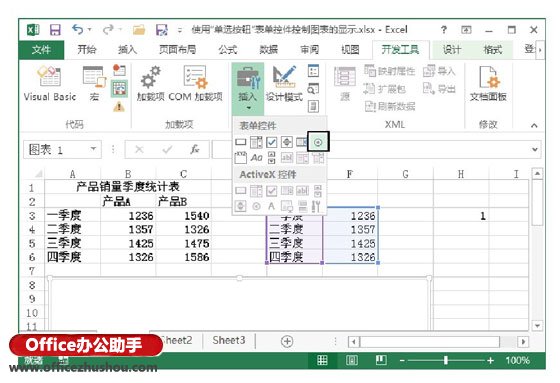This screenshot has width=560, height=383.
Task: Expand the formula bar chevron
Action: point(535,149)
